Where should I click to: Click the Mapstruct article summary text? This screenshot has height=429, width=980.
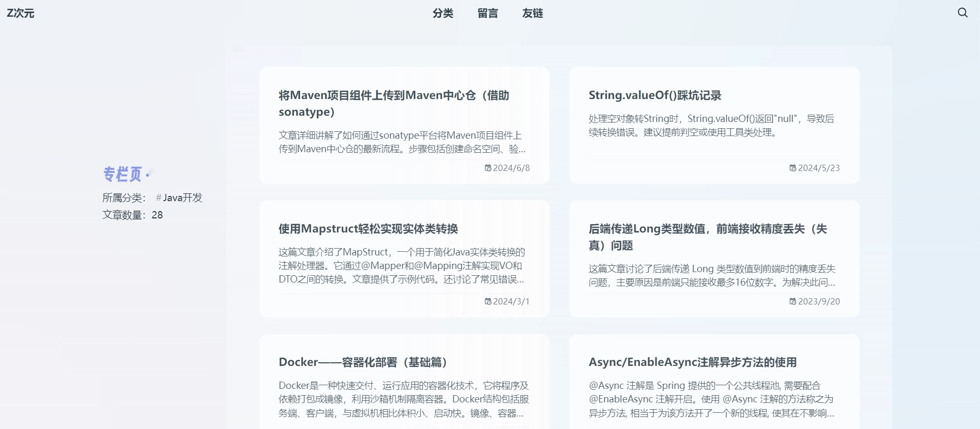[x=401, y=266]
